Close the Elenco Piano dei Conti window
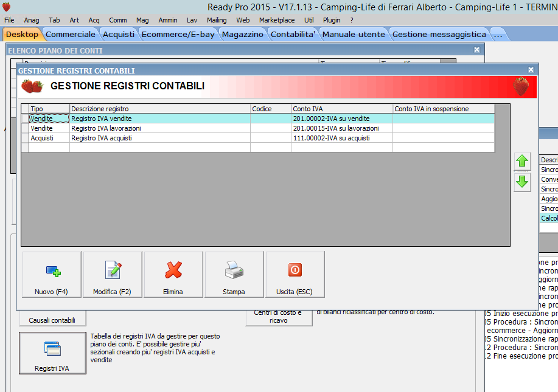 [477, 50]
